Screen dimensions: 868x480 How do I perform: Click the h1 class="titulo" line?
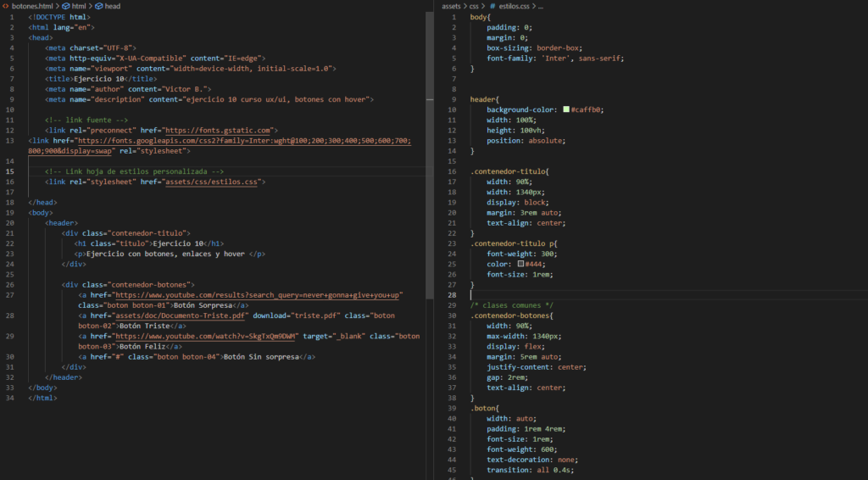149,243
